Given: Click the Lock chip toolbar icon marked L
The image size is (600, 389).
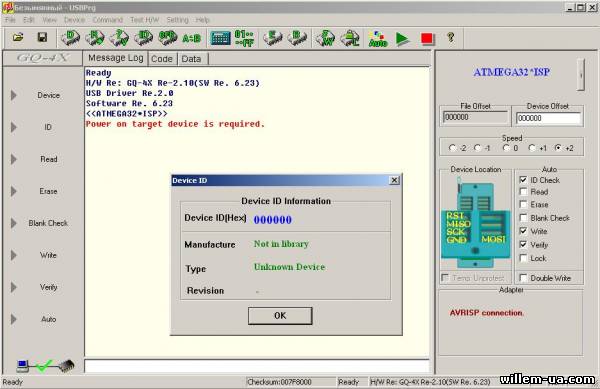Looking at the screenshot, I should (x=350, y=38).
